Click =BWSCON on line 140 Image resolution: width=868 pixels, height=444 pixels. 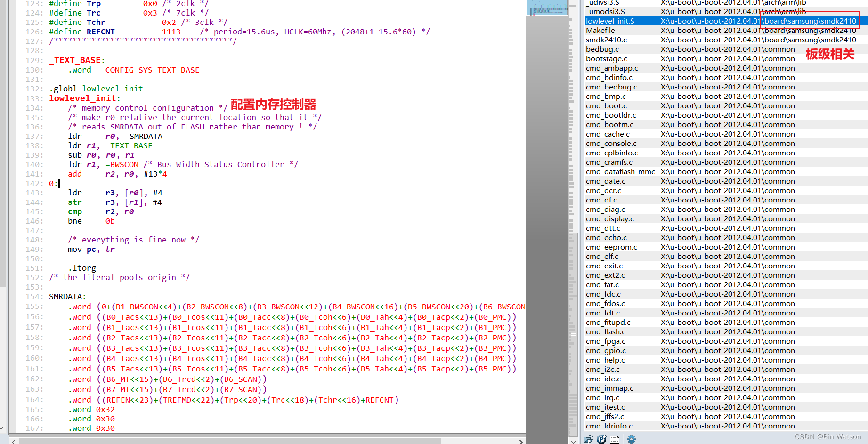[122, 165]
